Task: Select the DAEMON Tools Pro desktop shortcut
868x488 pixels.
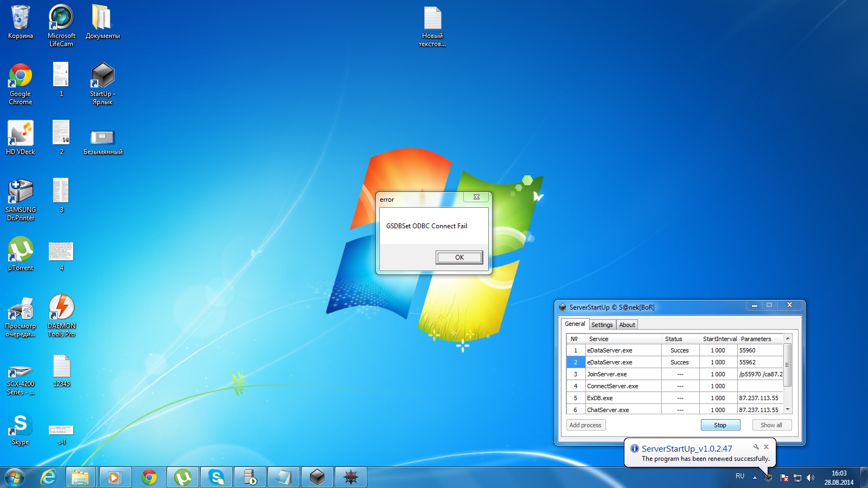Action: pyautogui.click(x=61, y=316)
